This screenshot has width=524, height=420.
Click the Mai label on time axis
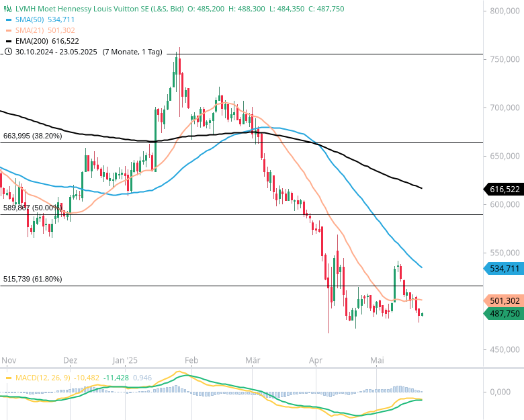pos(377,360)
